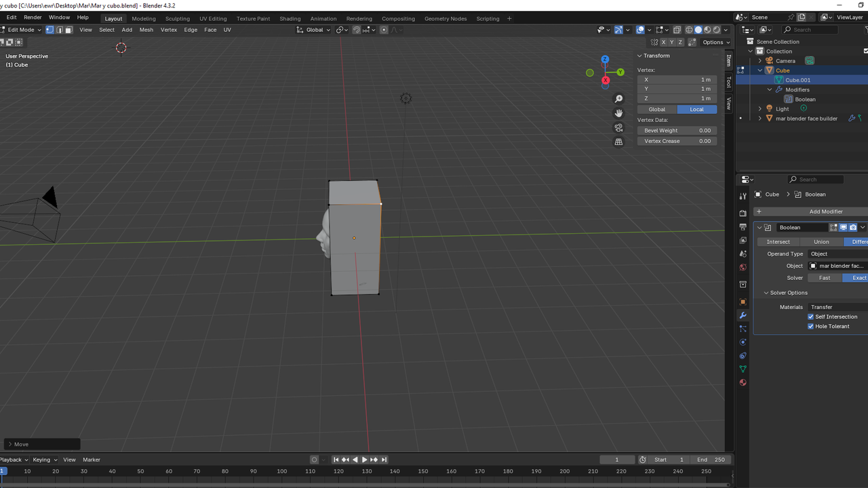Click the Toggle Camera View icon in viewport
This screenshot has width=868, height=488.
(x=618, y=128)
